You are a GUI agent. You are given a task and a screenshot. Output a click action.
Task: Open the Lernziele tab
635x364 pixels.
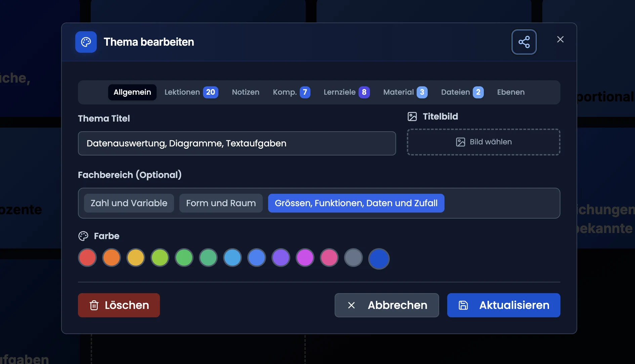coord(346,92)
